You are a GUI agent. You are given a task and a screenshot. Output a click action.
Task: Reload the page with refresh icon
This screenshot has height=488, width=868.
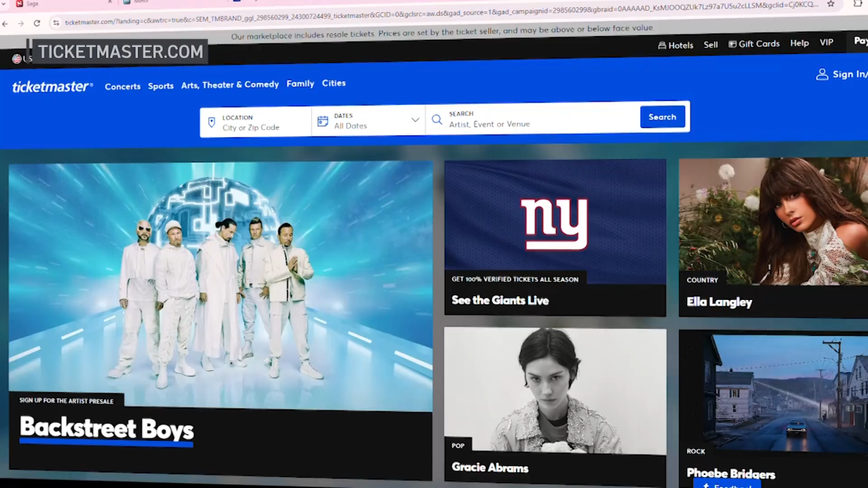point(37,23)
